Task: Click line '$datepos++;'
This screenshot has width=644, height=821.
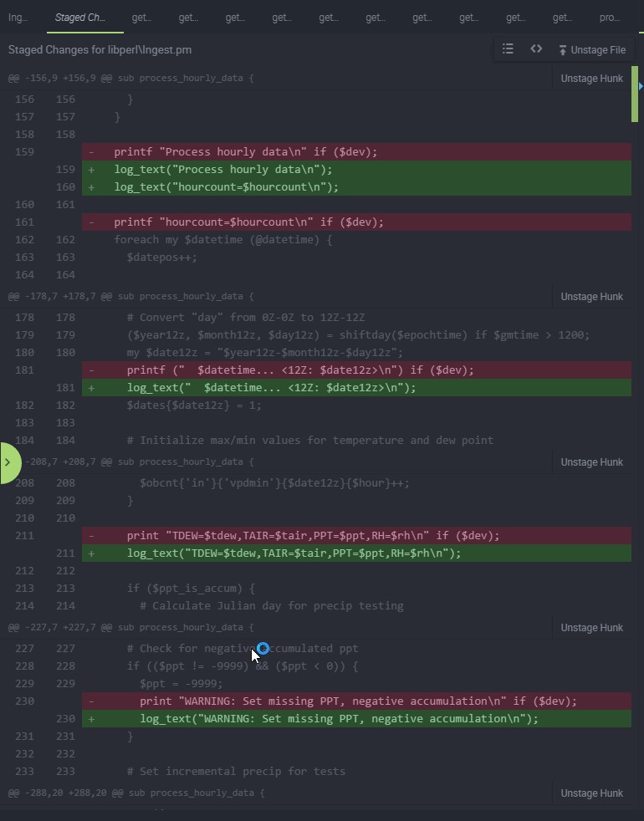Action: click(162, 258)
